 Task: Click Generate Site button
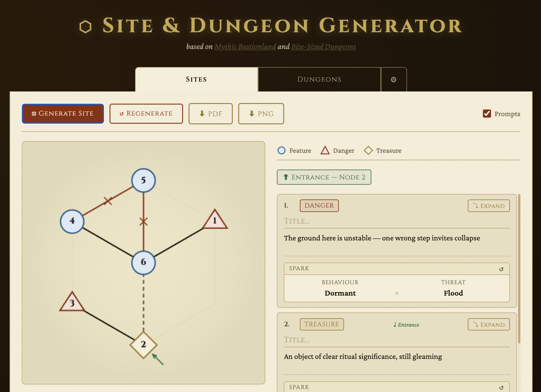(63, 114)
